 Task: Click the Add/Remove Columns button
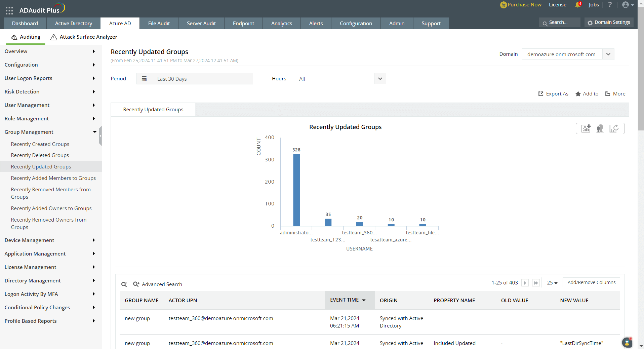tap(591, 282)
